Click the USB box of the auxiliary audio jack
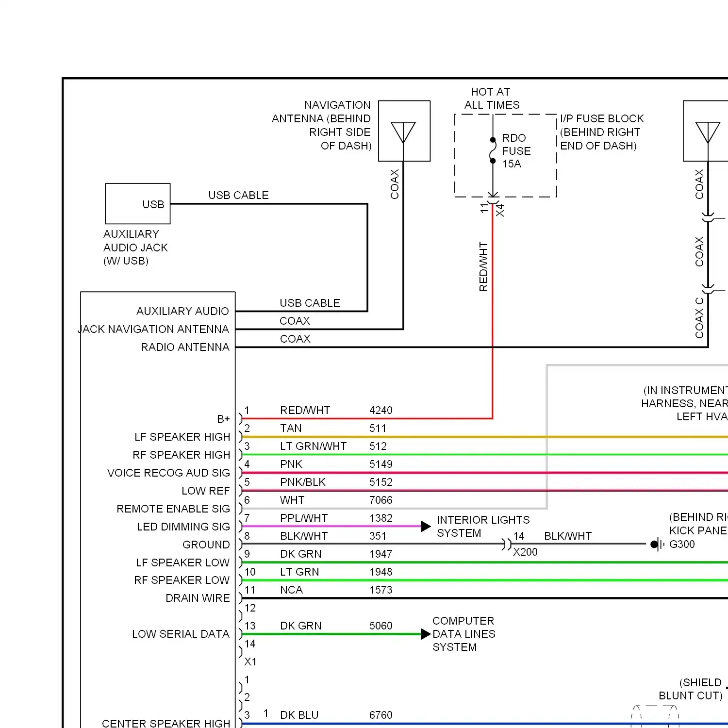 tap(138, 204)
